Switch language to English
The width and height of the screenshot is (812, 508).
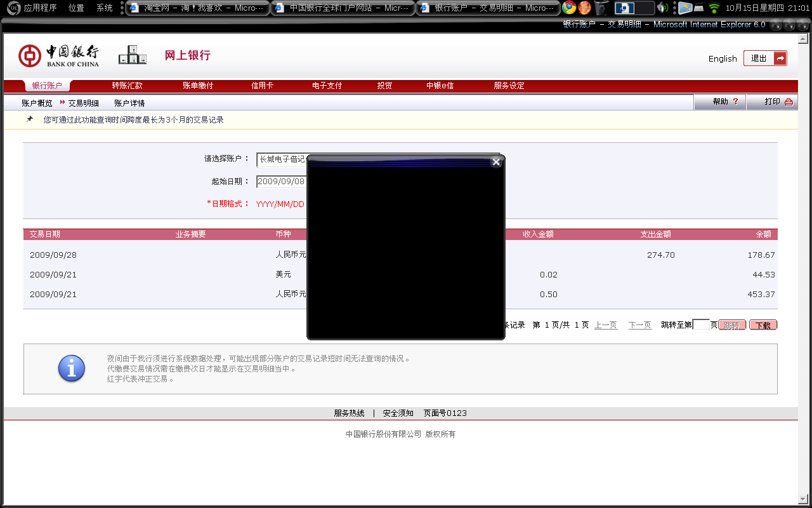click(723, 58)
